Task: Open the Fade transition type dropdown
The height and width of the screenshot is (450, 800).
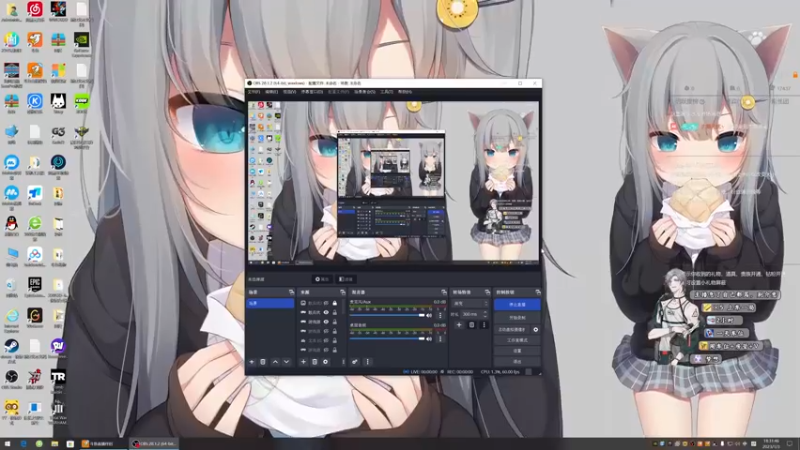Action: [x=470, y=304]
